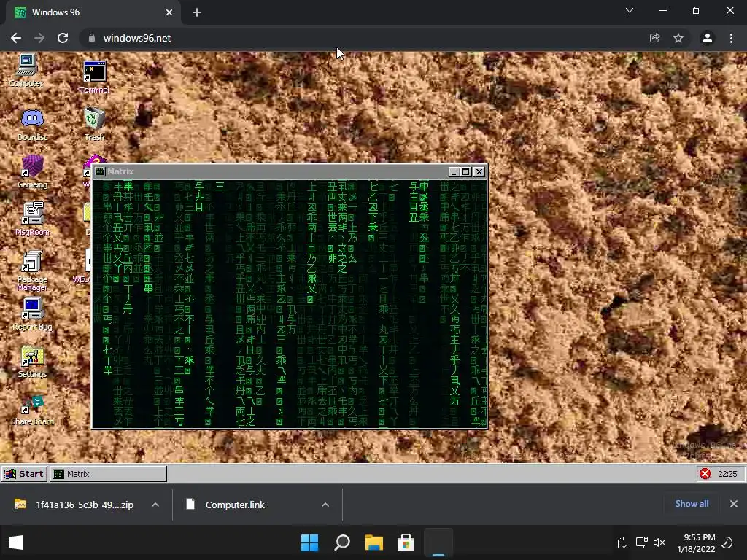747x560 pixels.
Task: Select the Matrix taskbar button
Action: pyautogui.click(x=108, y=474)
